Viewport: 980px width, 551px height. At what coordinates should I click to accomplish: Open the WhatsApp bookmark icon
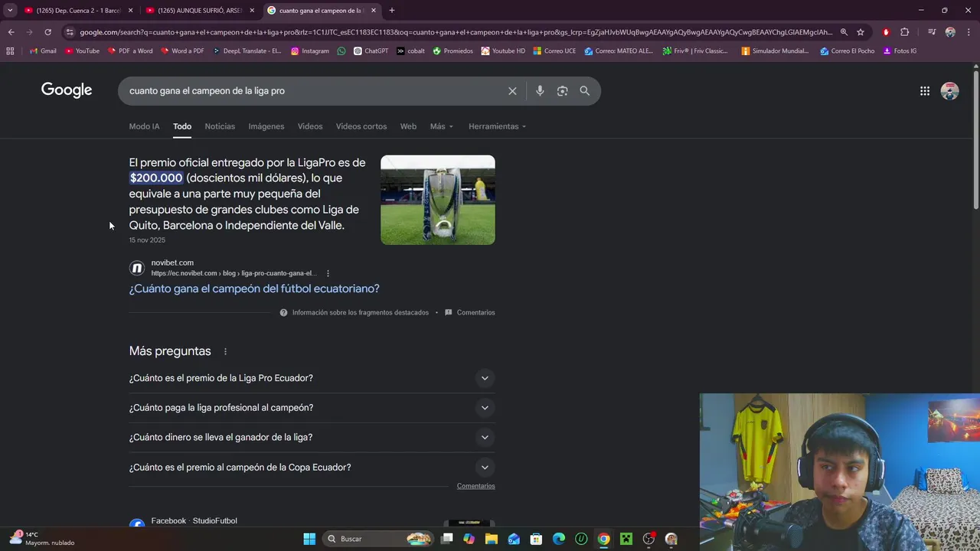pos(341,51)
